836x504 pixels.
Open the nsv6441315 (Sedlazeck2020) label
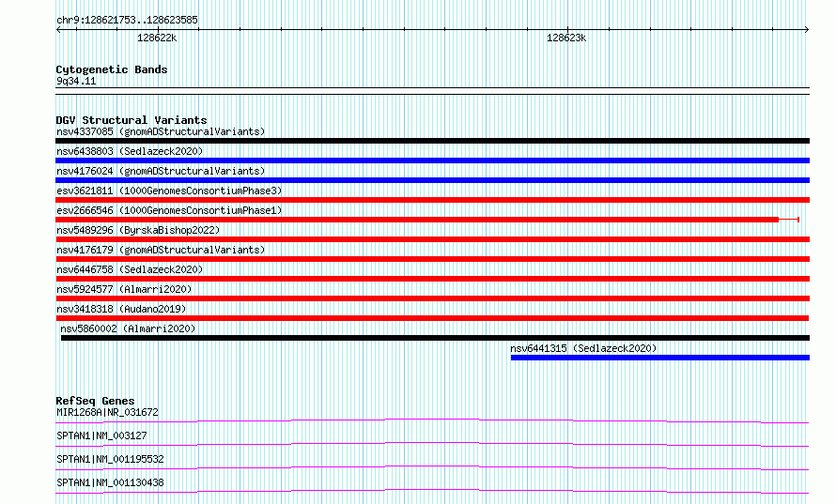(x=583, y=348)
